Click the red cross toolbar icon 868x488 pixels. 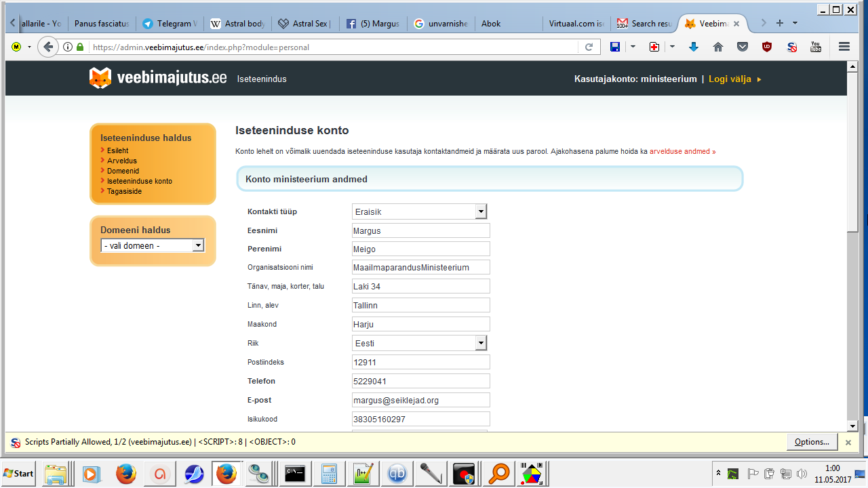tap(654, 47)
